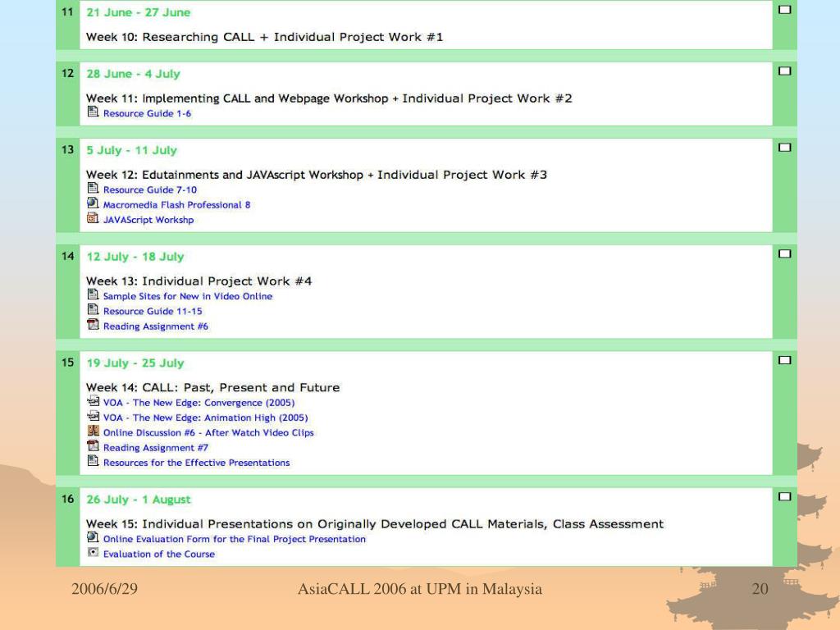Click Week 14: CALL: Past, Present and Future
Image resolution: width=840 pixels, height=630 pixels.
coord(212,388)
